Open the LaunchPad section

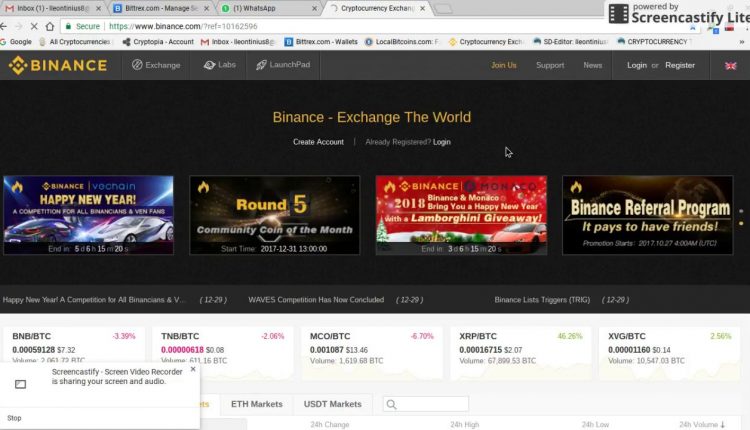pos(283,65)
